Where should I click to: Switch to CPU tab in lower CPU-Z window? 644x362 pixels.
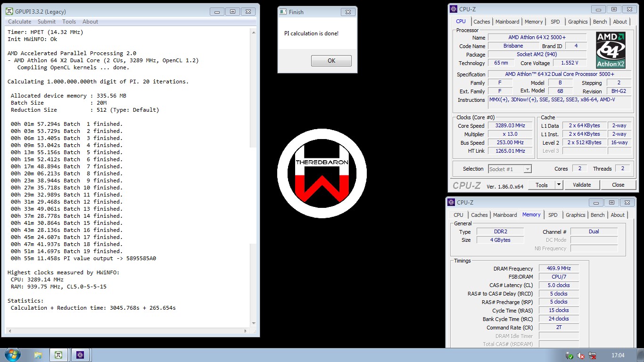[458, 215]
